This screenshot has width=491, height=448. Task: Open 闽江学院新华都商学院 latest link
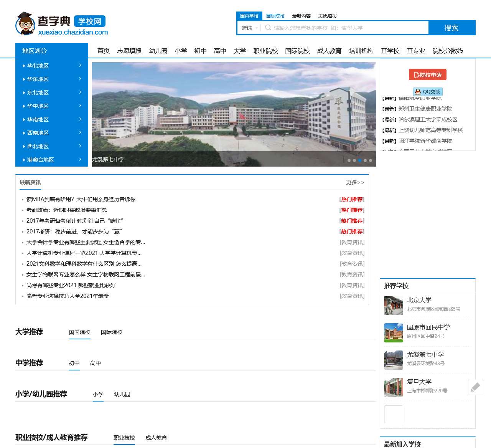[x=425, y=141]
